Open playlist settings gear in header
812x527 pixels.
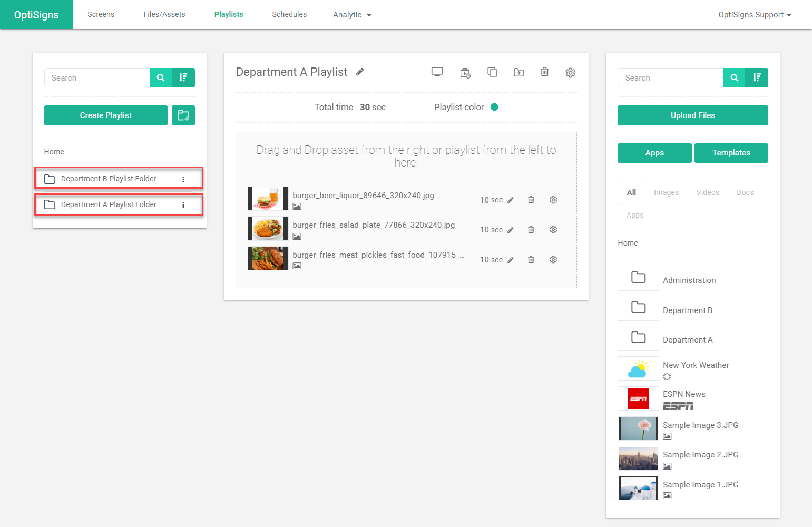571,72
